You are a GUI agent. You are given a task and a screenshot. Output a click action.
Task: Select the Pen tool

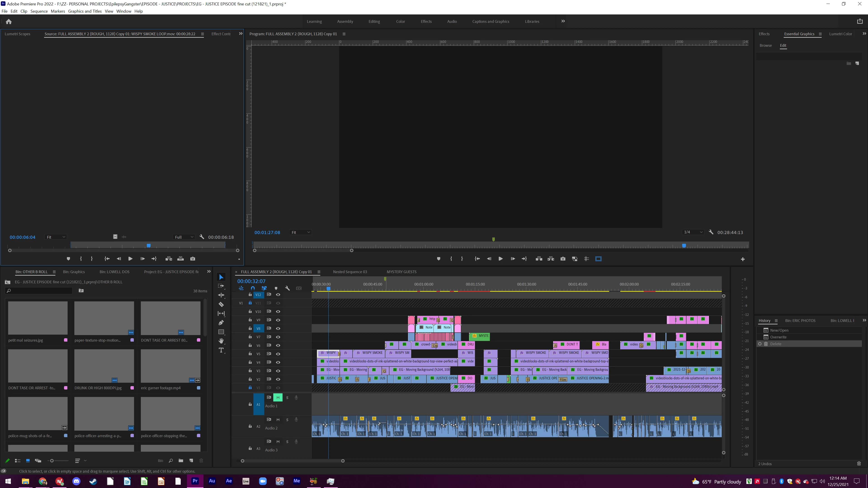click(x=221, y=323)
